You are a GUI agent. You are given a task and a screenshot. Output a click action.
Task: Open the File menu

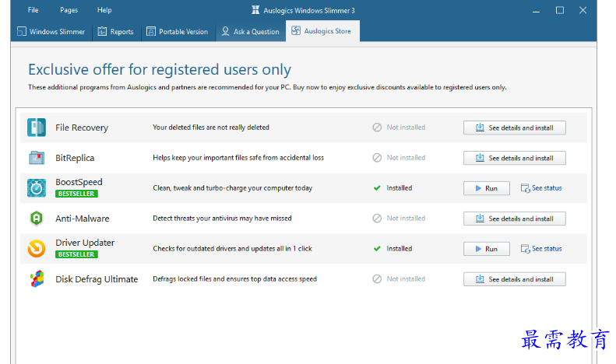tap(33, 10)
